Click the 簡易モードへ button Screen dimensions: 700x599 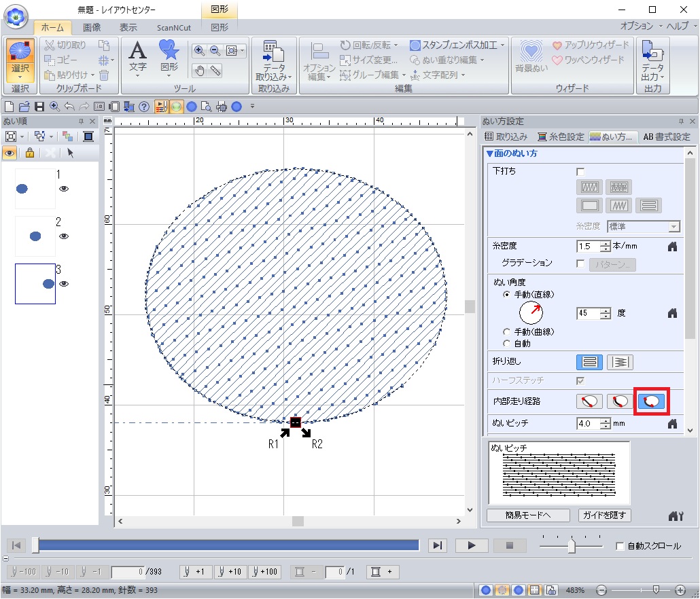pos(528,515)
